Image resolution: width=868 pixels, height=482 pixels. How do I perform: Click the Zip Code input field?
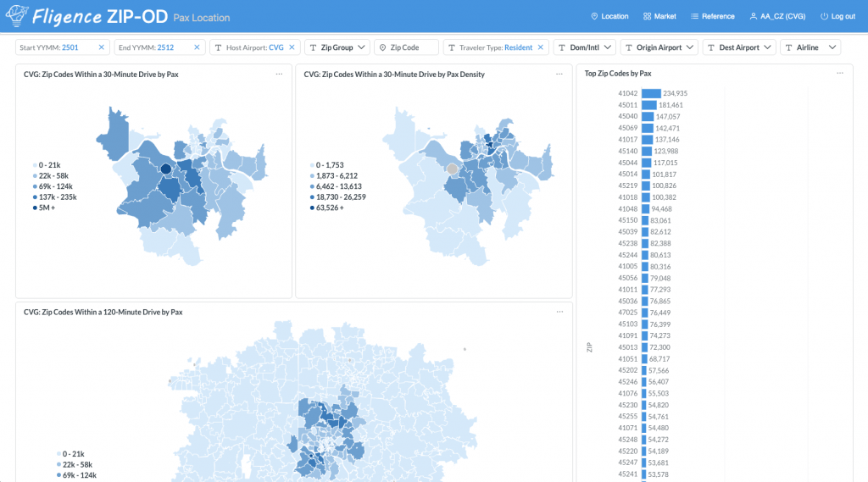pyautogui.click(x=406, y=47)
